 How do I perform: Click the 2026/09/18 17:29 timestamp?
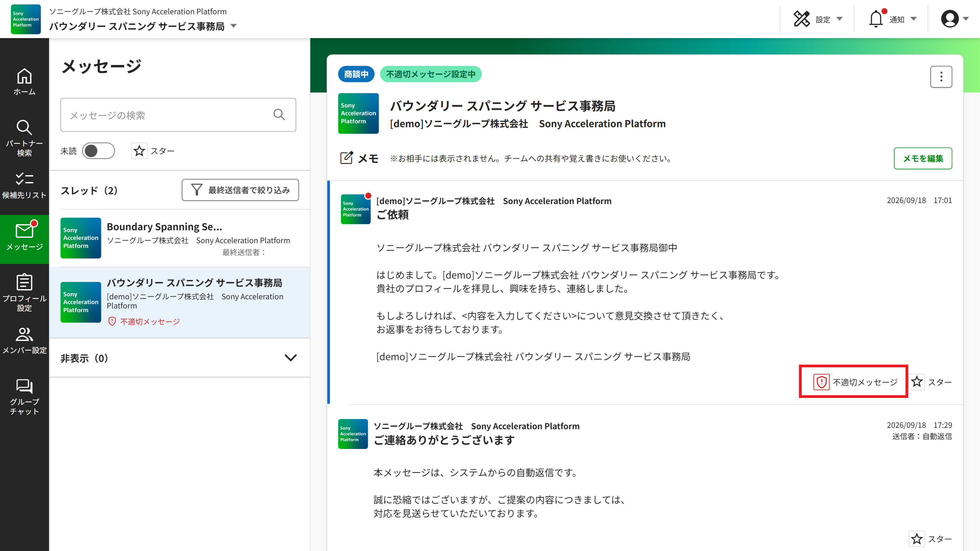pyautogui.click(x=919, y=425)
